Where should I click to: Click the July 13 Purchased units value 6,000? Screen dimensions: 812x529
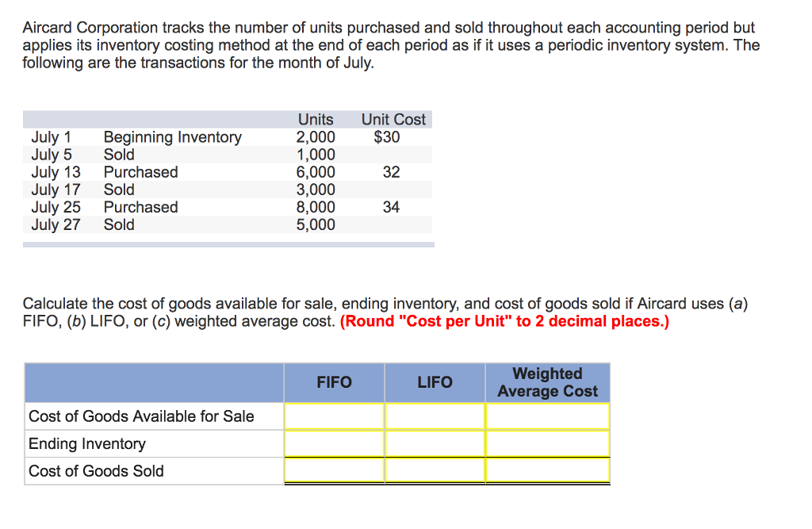click(316, 172)
